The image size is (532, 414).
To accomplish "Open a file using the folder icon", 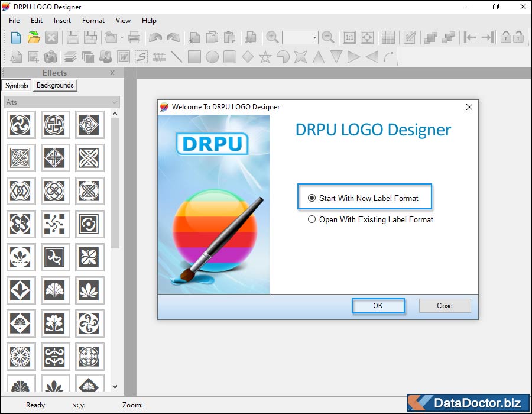I will click(x=34, y=37).
